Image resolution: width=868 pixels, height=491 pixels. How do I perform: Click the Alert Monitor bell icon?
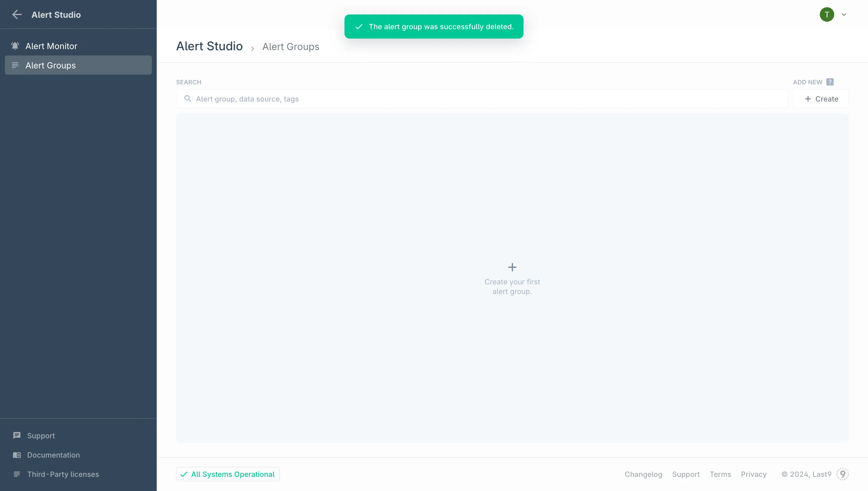click(15, 46)
